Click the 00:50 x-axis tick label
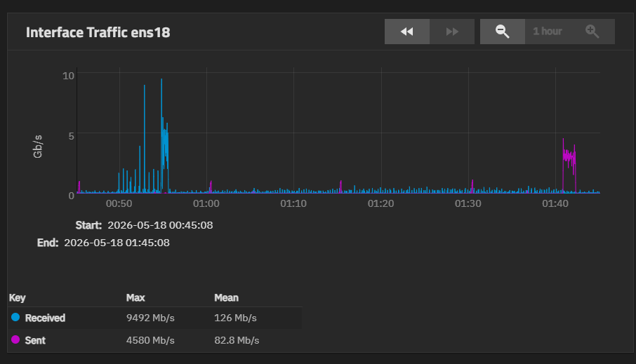636x364 pixels. 119,203
